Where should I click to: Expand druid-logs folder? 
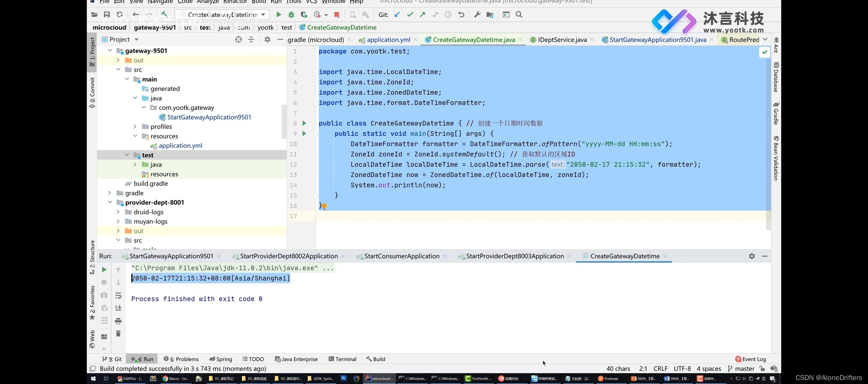pyautogui.click(x=118, y=212)
